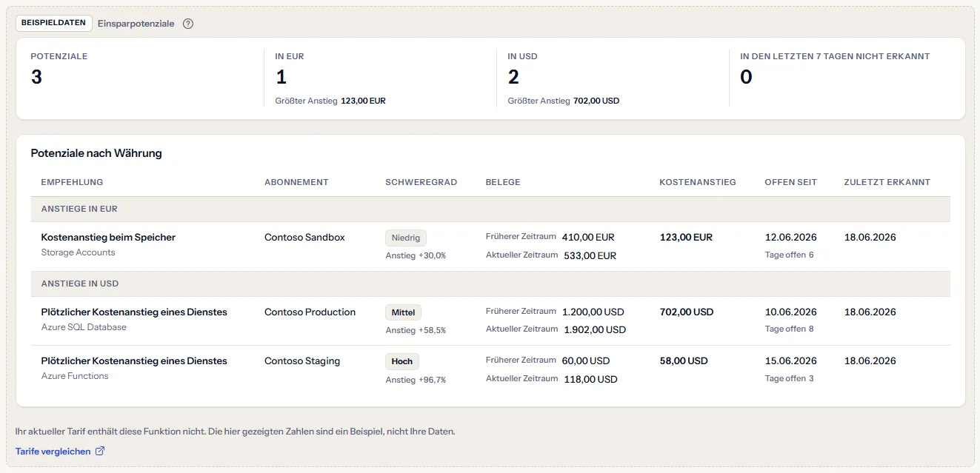980x473 pixels.
Task: Open the Azure SQL Database cost spike row
Action: (490, 321)
